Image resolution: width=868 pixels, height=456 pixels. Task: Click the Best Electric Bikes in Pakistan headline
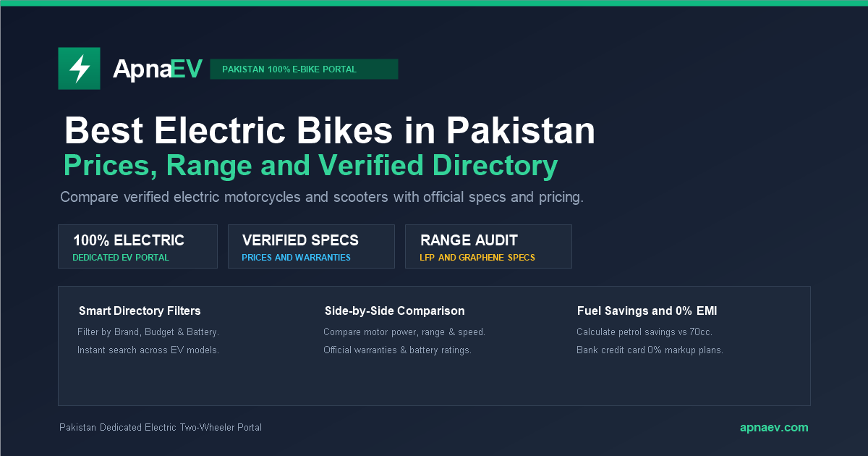330,131
